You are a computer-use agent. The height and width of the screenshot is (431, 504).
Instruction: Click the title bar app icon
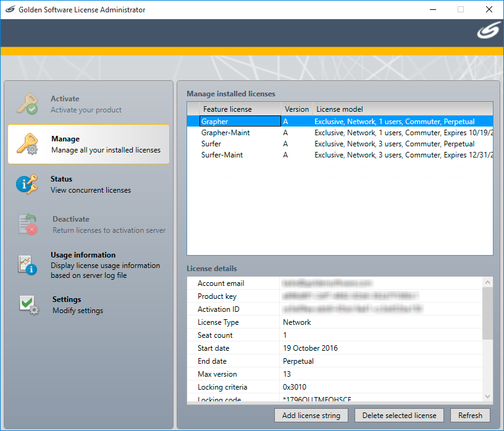(10, 9)
